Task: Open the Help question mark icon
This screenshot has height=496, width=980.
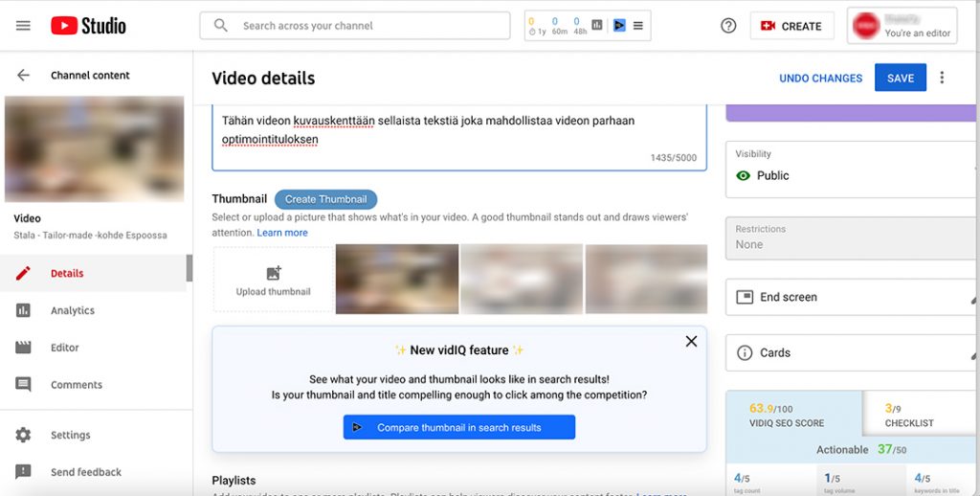Action: click(x=728, y=26)
